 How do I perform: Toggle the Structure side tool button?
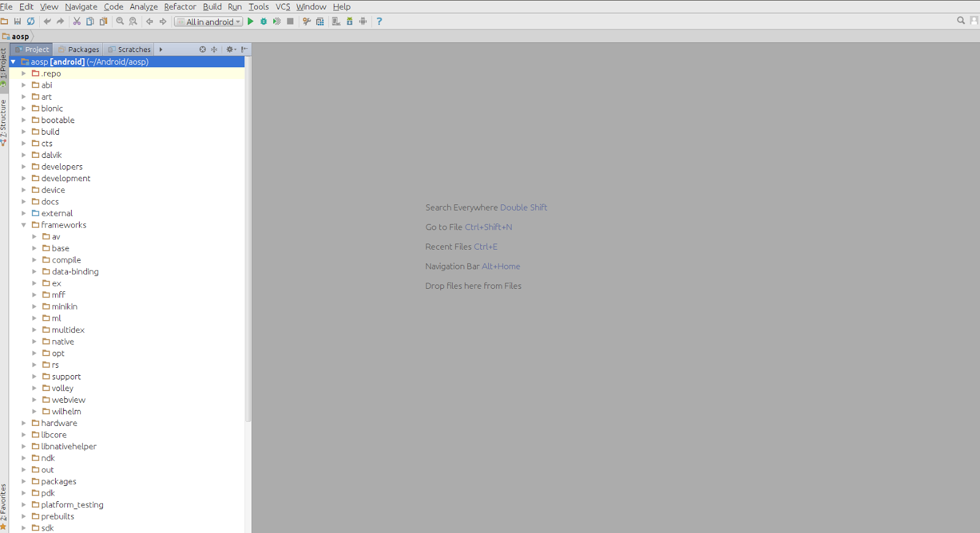[x=4, y=122]
